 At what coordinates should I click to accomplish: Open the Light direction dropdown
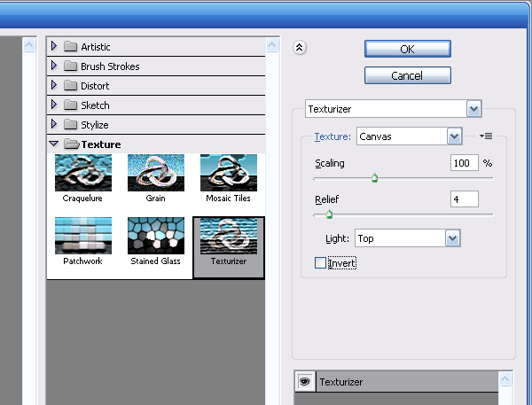[x=452, y=238]
